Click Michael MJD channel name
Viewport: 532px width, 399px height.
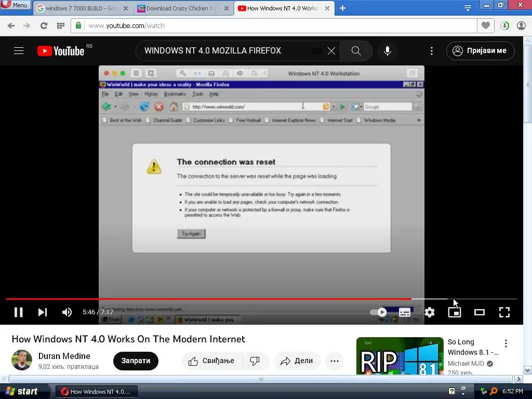[x=466, y=363]
